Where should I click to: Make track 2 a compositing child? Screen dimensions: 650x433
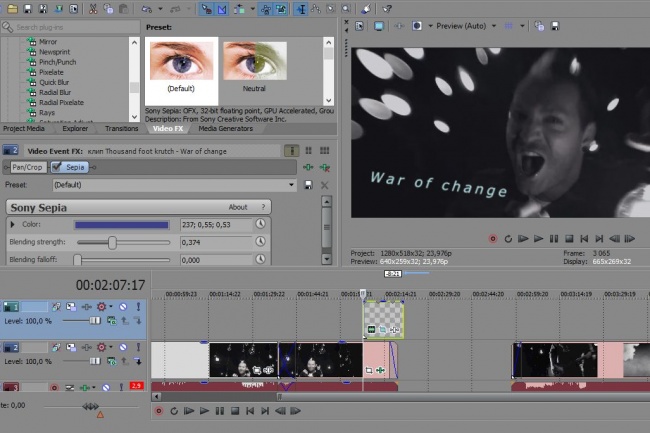[138, 361]
